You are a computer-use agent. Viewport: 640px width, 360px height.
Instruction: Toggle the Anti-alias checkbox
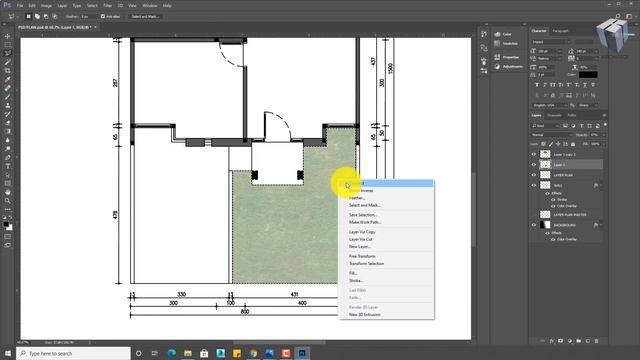(103, 16)
